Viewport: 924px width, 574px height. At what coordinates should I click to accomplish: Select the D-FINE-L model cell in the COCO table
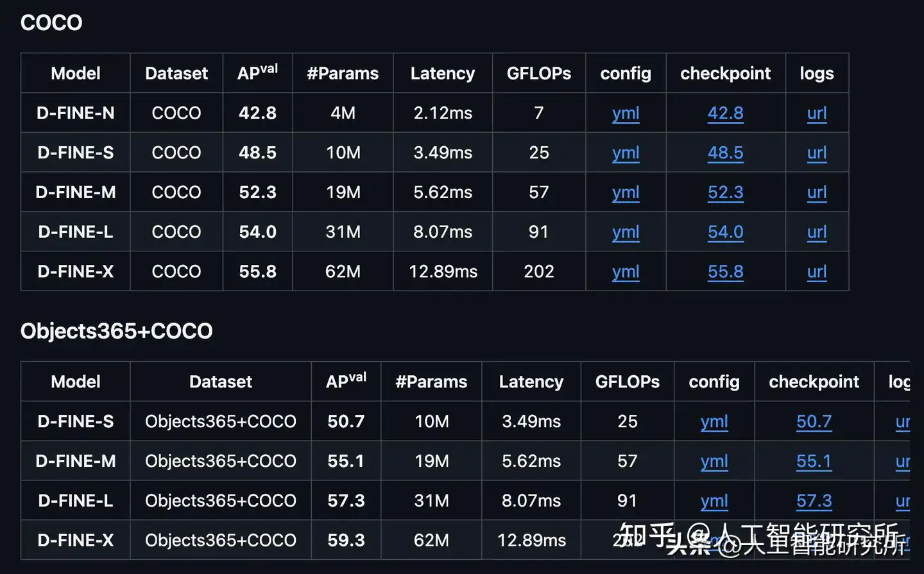click(76, 232)
